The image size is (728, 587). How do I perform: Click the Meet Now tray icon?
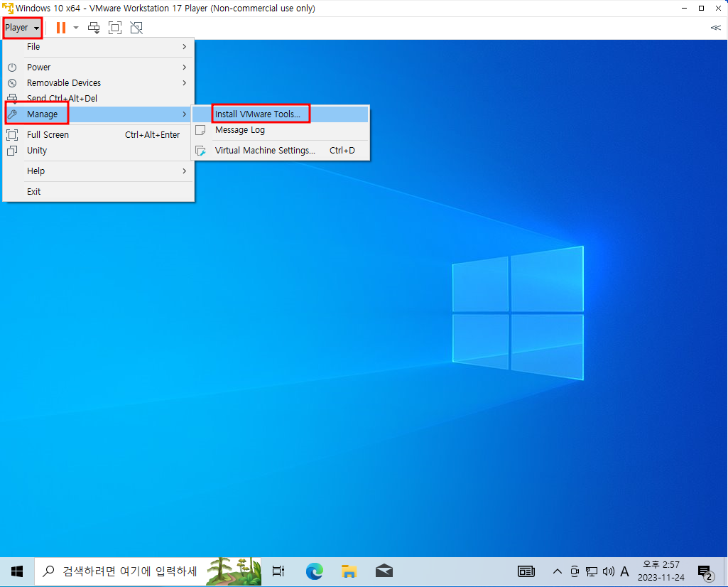575,571
